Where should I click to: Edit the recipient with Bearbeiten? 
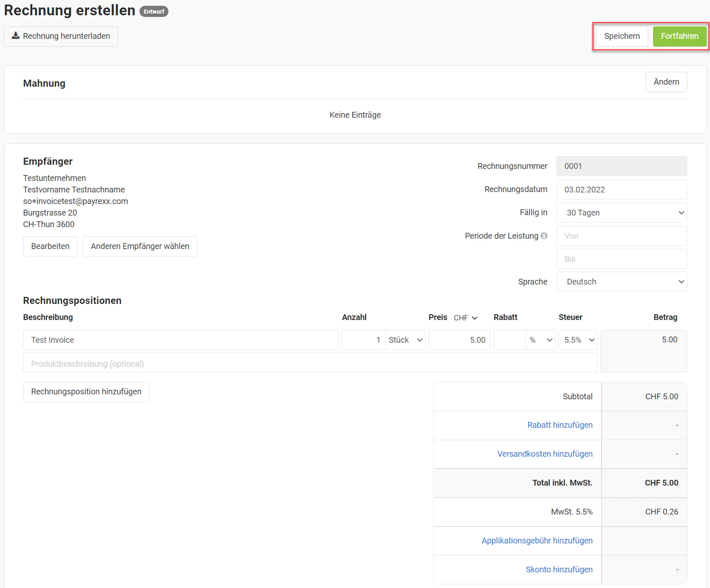pos(50,247)
